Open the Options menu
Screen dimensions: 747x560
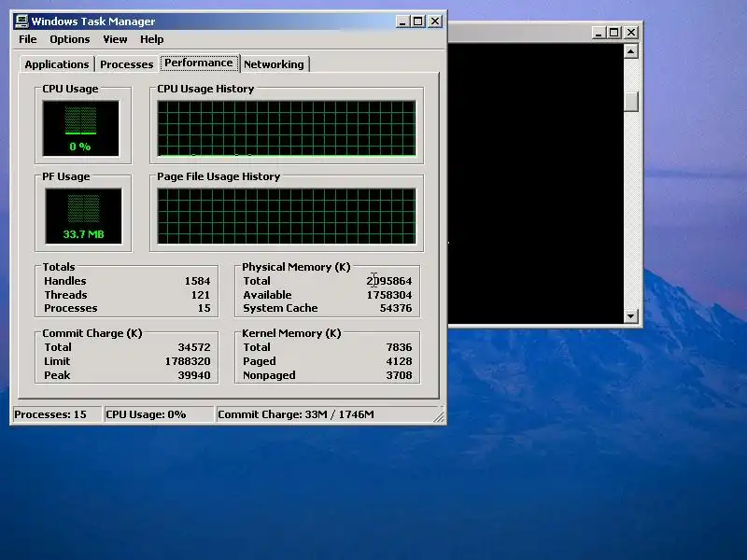point(69,39)
